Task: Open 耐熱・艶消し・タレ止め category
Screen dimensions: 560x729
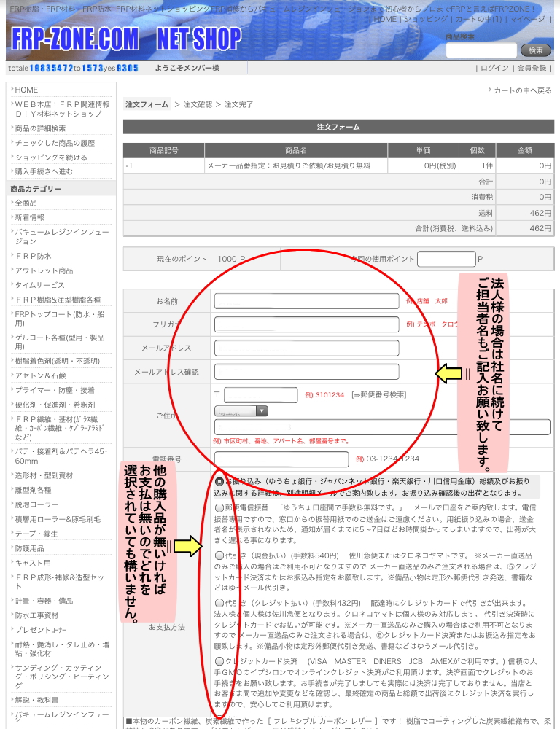Action: click(61, 649)
